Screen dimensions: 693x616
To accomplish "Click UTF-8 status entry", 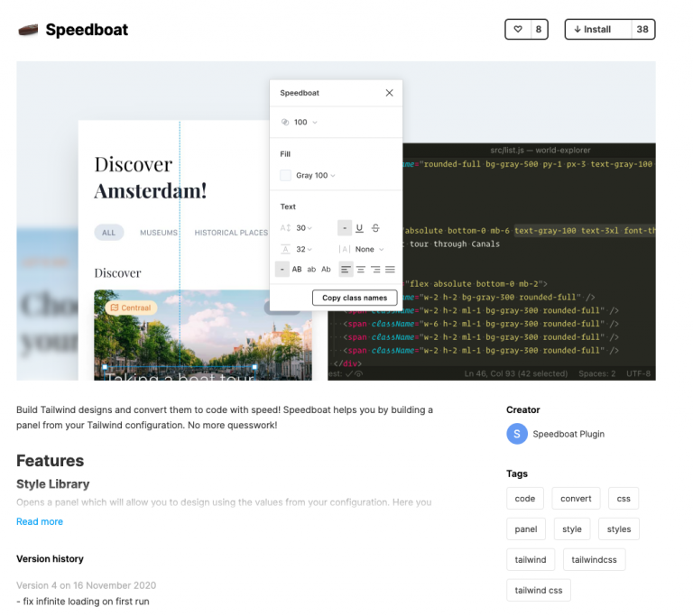I will coord(638,373).
